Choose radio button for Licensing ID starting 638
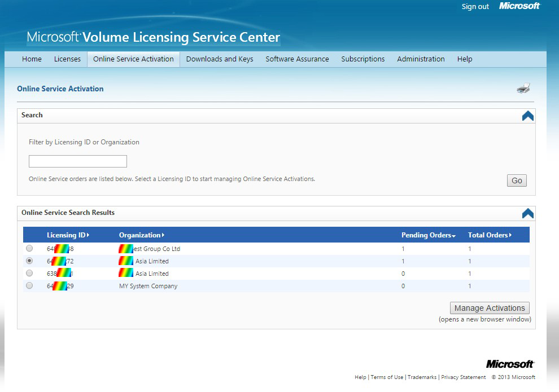The height and width of the screenshot is (392, 559). click(29, 273)
